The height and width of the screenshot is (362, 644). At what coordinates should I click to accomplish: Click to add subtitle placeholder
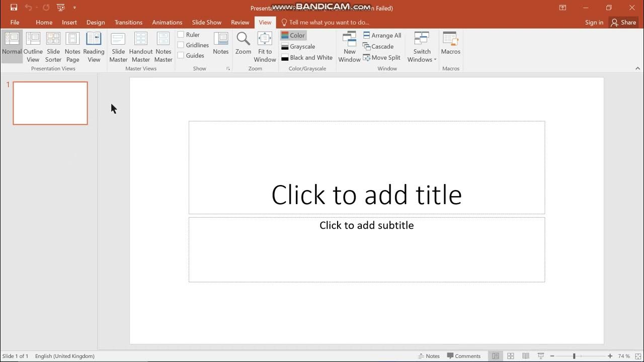367,249
